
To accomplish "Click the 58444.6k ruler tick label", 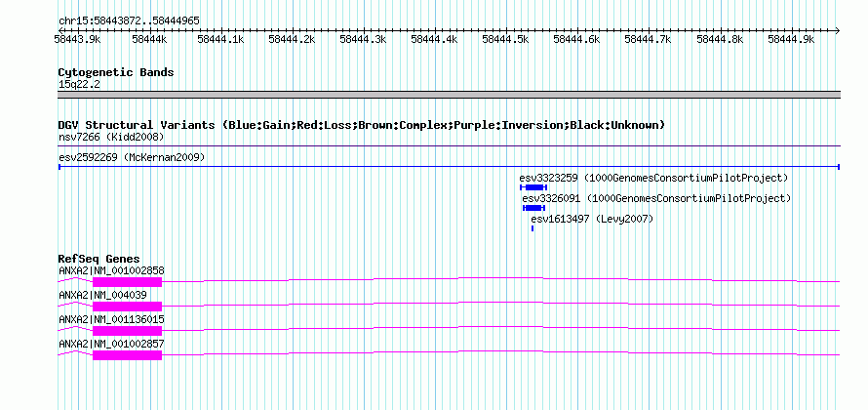I will coord(576,39).
